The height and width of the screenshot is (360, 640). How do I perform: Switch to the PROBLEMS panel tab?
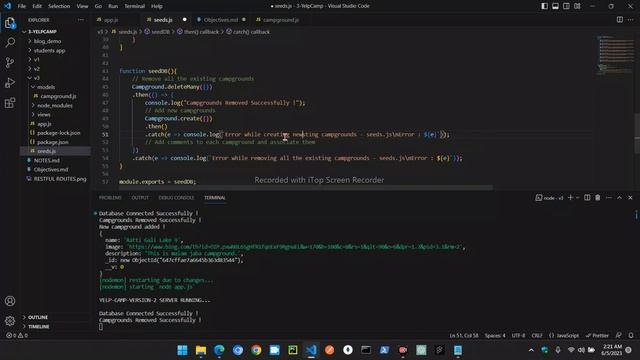110,198
